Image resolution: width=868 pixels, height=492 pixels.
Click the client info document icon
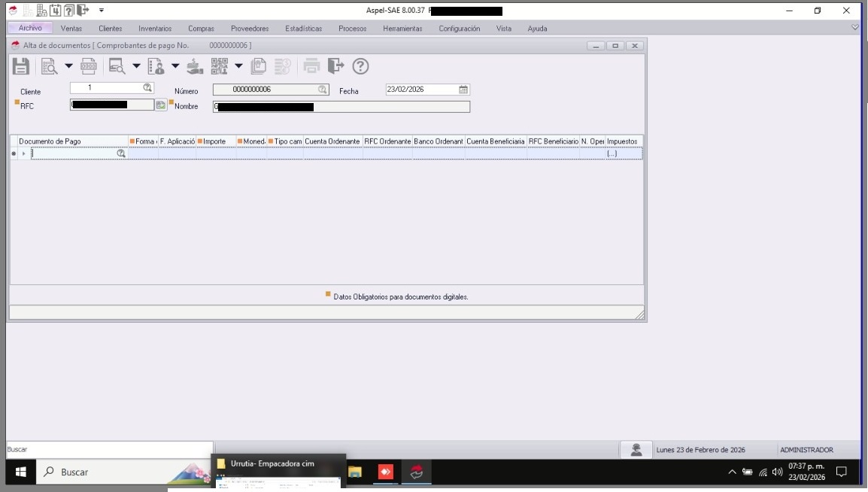[156, 66]
